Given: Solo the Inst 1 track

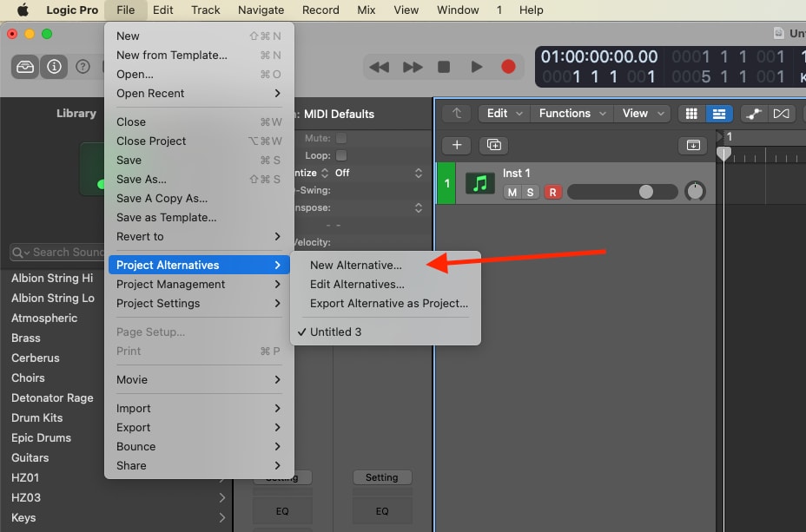Looking at the screenshot, I should pyautogui.click(x=530, y=192).
